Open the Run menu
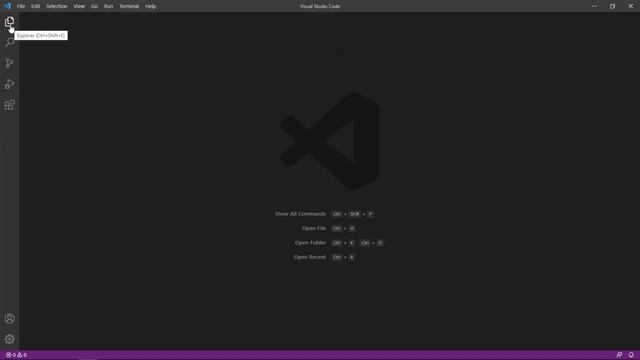The width and height of the screenshot is (640, 360). click(x=108, y=6)
